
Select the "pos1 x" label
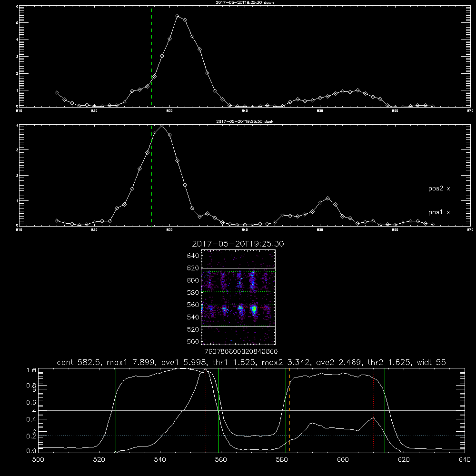[x=439, y=212]
